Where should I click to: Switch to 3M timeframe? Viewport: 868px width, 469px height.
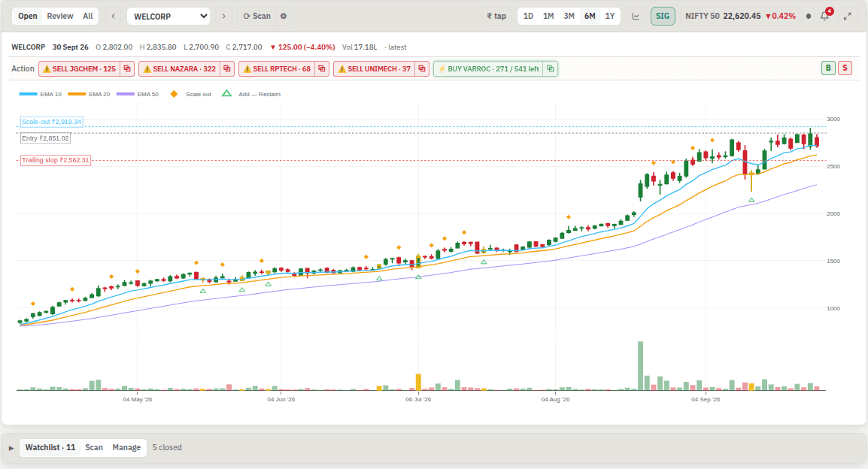569,16
